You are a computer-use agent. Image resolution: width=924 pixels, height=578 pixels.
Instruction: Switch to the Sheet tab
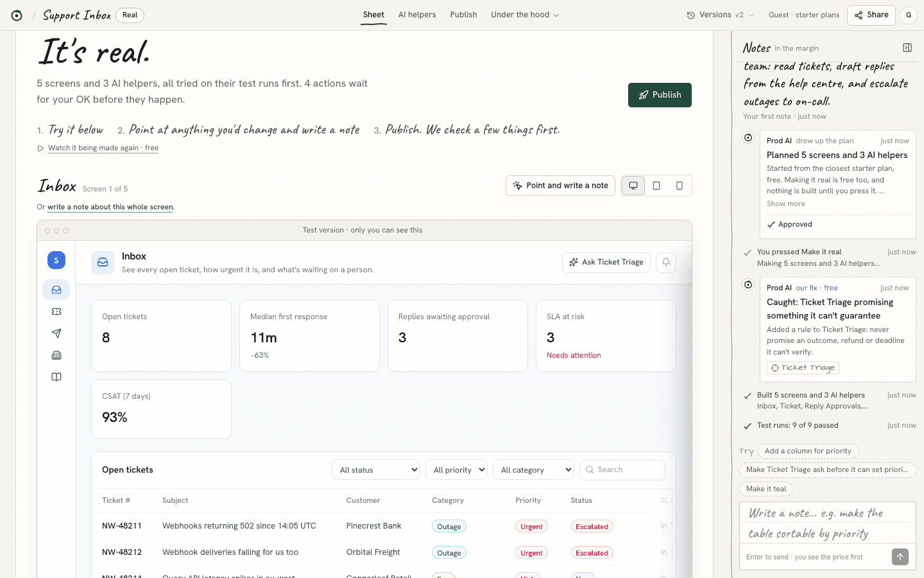coord(373,15)
